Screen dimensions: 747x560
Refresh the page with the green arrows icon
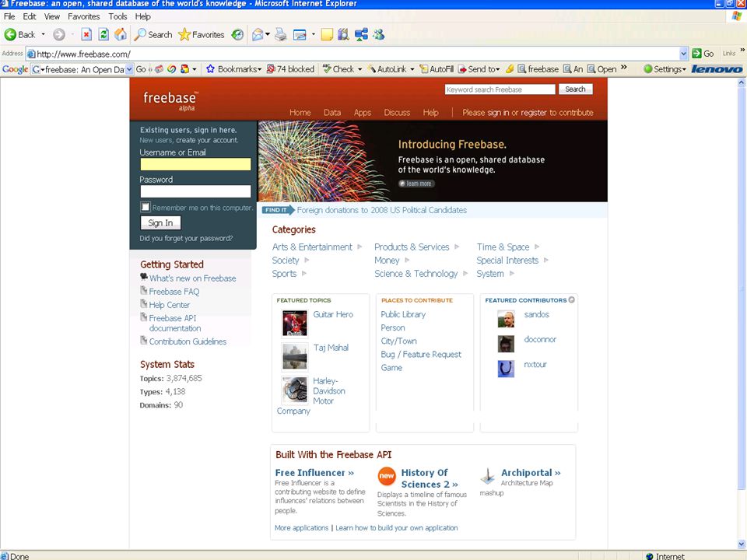pyautogui.click(x=103, y=34)
